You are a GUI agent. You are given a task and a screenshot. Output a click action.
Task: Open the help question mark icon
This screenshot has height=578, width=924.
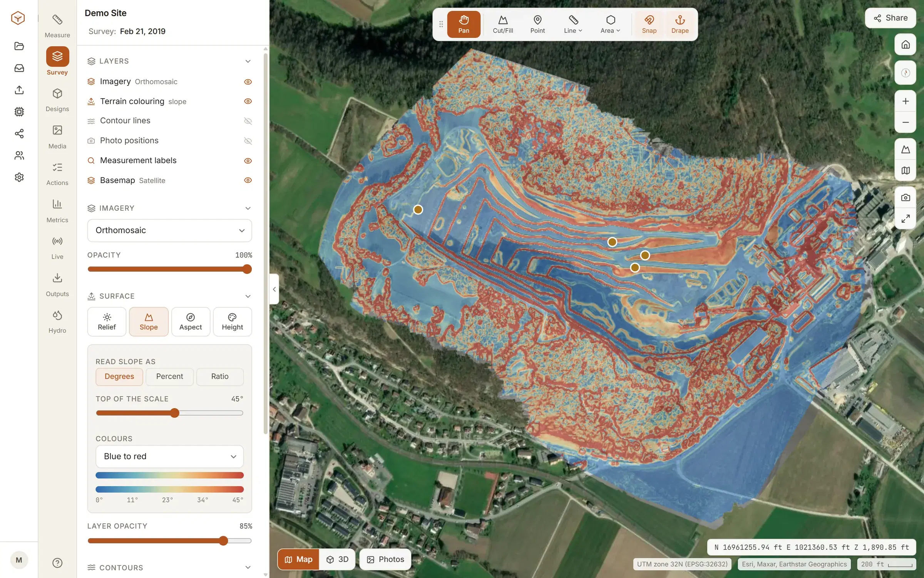[x=57, y=563]
